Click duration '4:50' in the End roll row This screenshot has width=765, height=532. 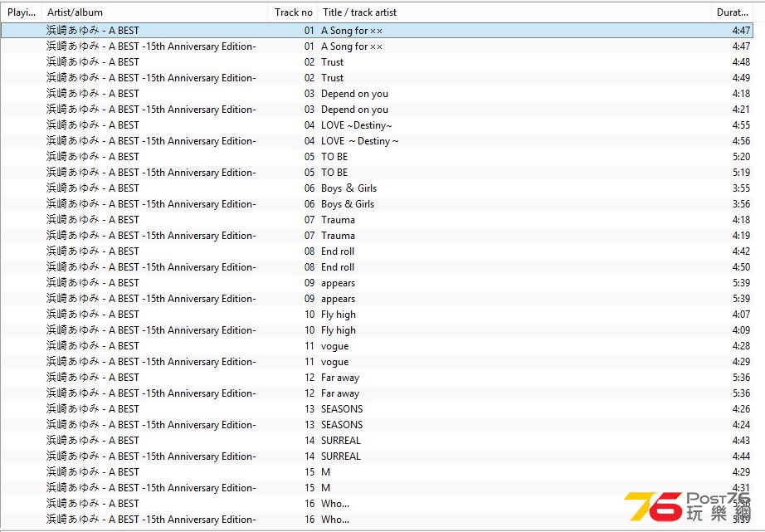pyautogui.click(x=741, y=267)
